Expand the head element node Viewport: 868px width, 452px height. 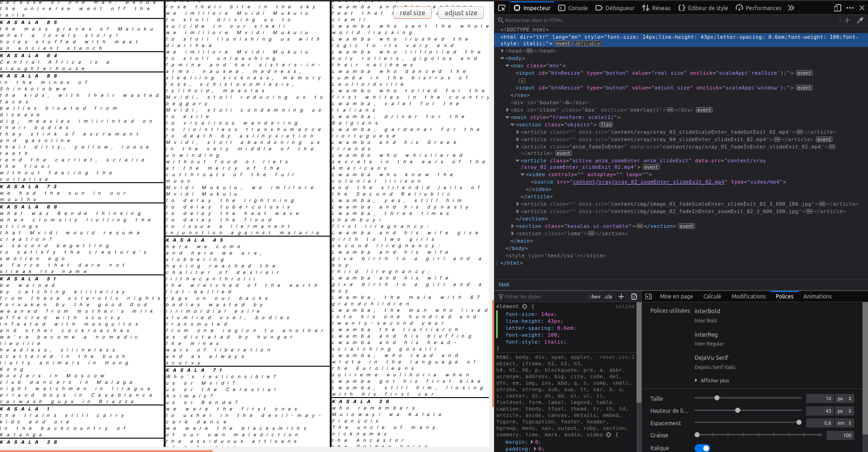503,51
